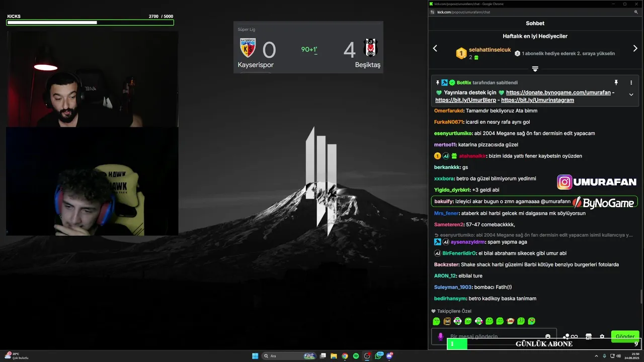This screenshot has width=644, height=362.
Task: Click atahanalkir username in chat
Action: click(x=472, y=156)
